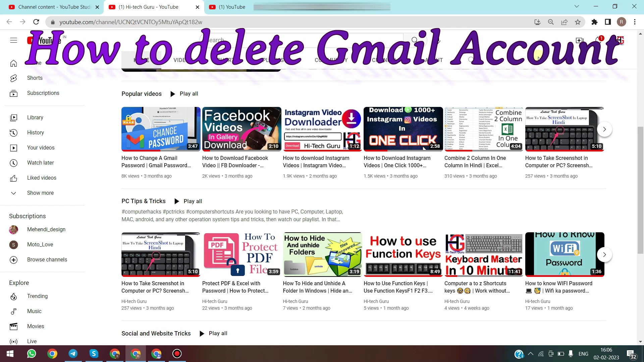Image resolution: width=644 pixels, height=362 pixels.
Task: Expand Show more in the sidebar
Action: click(x=40, y=193)
